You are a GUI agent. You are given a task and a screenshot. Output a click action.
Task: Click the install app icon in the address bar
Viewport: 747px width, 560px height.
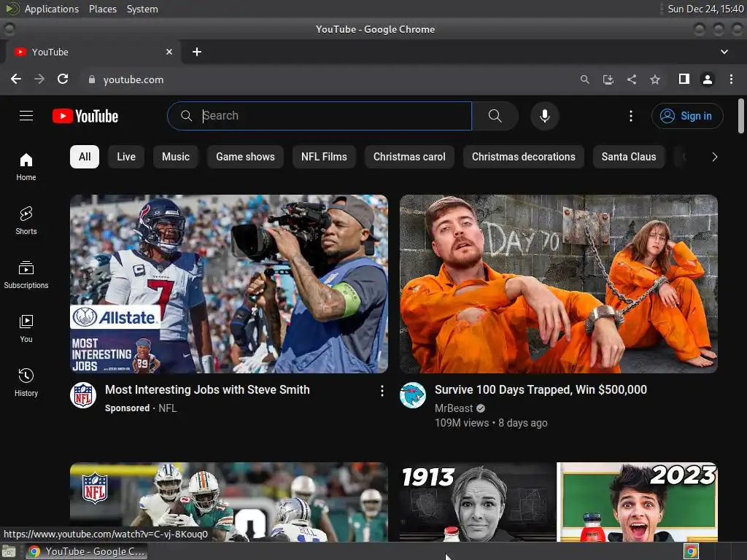tap(608, 79)
